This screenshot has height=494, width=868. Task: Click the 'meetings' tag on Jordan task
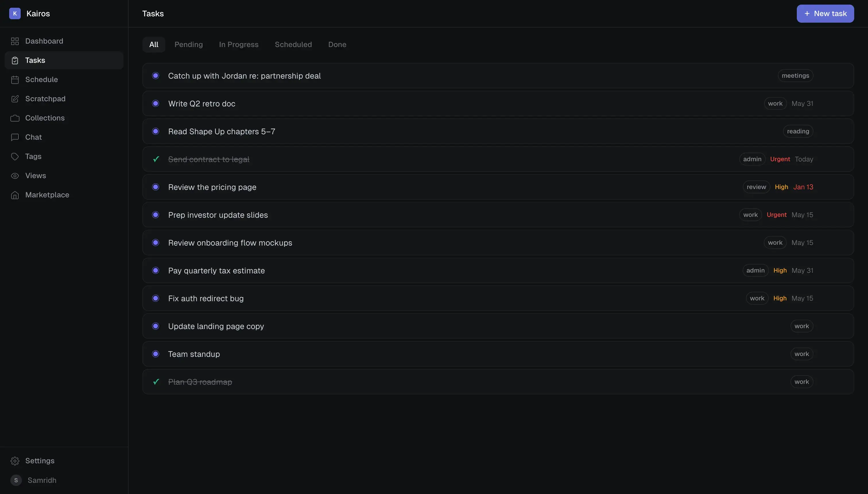tap(795, 76)
